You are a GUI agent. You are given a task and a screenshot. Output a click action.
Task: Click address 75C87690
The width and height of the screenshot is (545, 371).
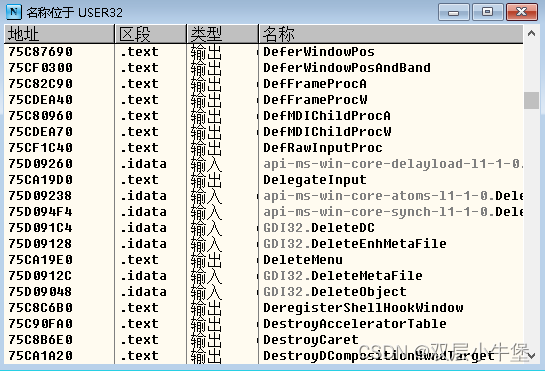[41, 52]
